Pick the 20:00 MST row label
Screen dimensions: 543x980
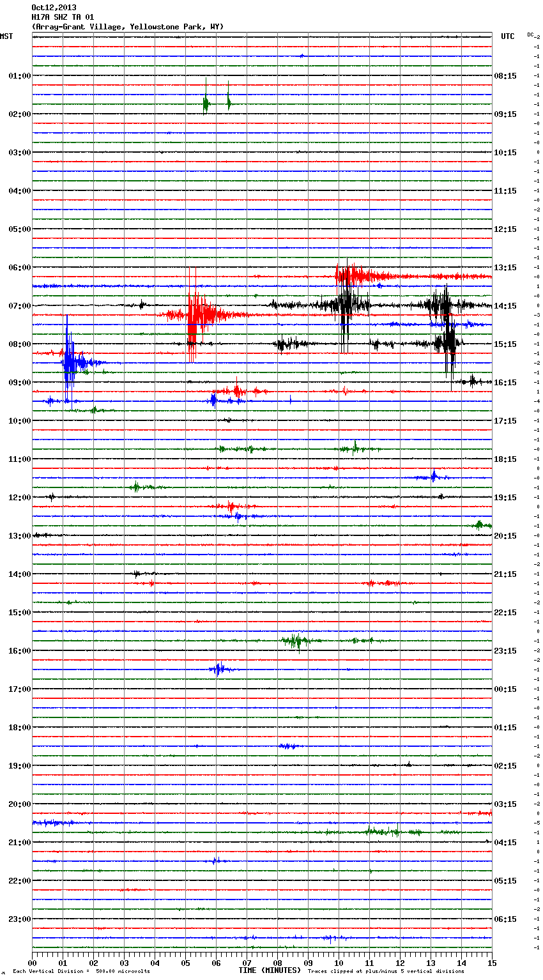[x=19, y=804]
